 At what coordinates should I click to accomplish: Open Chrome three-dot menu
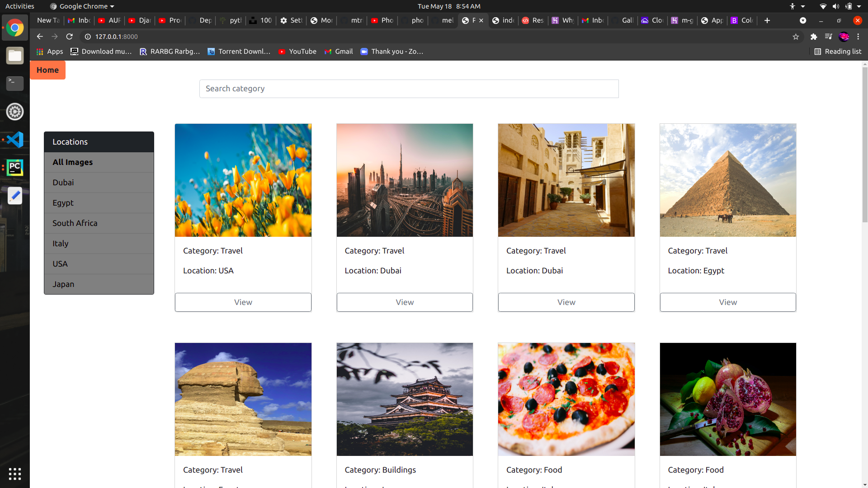(x=858, y=37)
